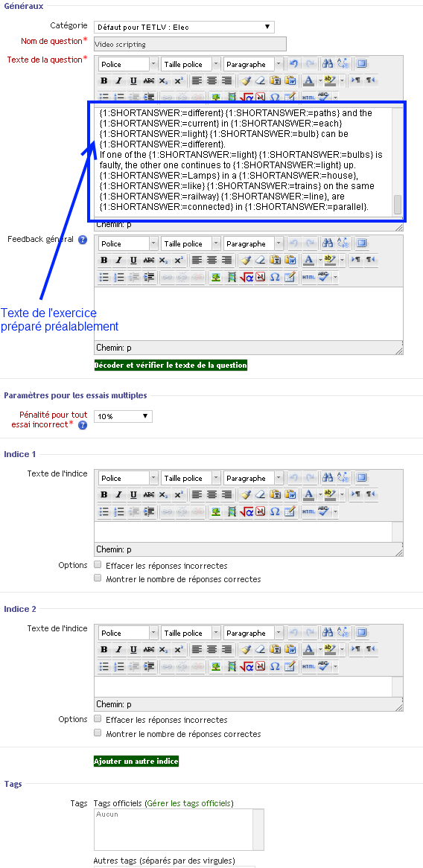Check Effacer les réponses incorrectes under Indice 1
Image resolution: width=423 pixels, height=868 pixels.
click(98, 565)
